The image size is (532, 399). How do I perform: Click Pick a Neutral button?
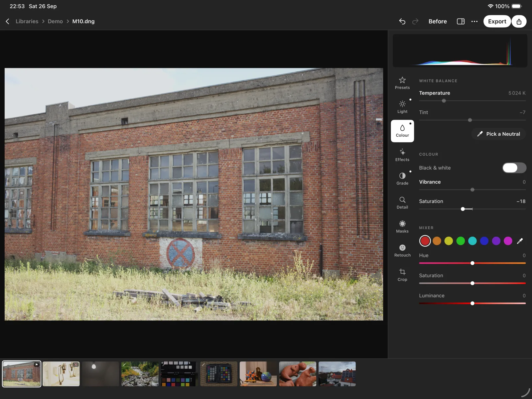tap(498, 134)
